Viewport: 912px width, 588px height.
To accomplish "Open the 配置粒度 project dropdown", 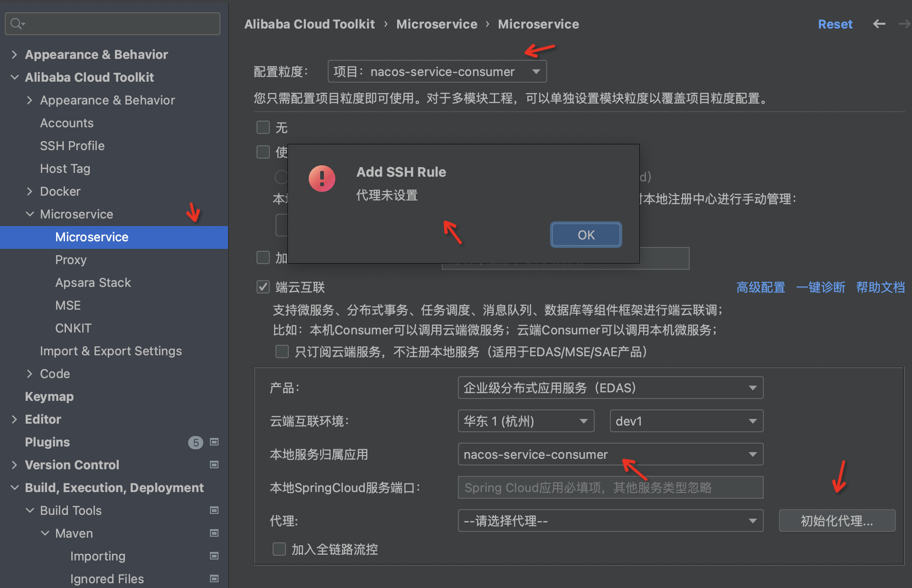I will [x=437, y=72].
